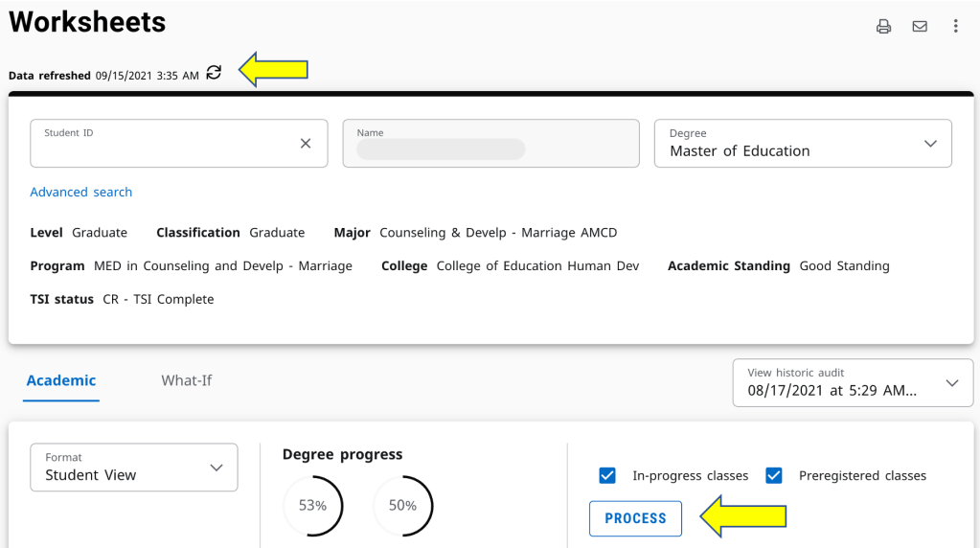Switch to the What-If tab
980x548 pixels.
(186, 380)
